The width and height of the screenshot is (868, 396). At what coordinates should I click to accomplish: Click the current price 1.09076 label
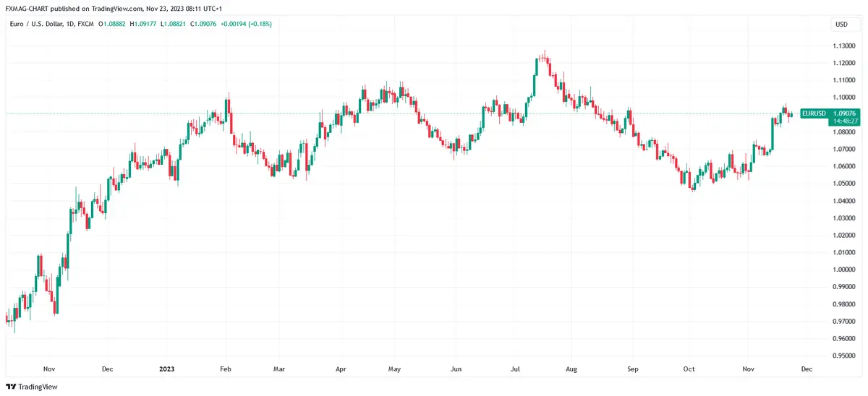tap(844, 113)
